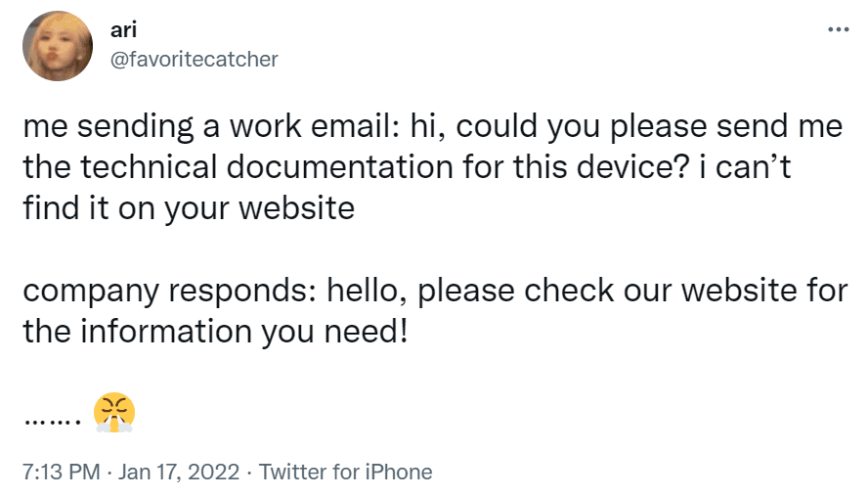Image resolution: width=868 pixels, height=497 pixels.
Task: Select the Jan 17, 2022 date
Action: tap(179, 472)
